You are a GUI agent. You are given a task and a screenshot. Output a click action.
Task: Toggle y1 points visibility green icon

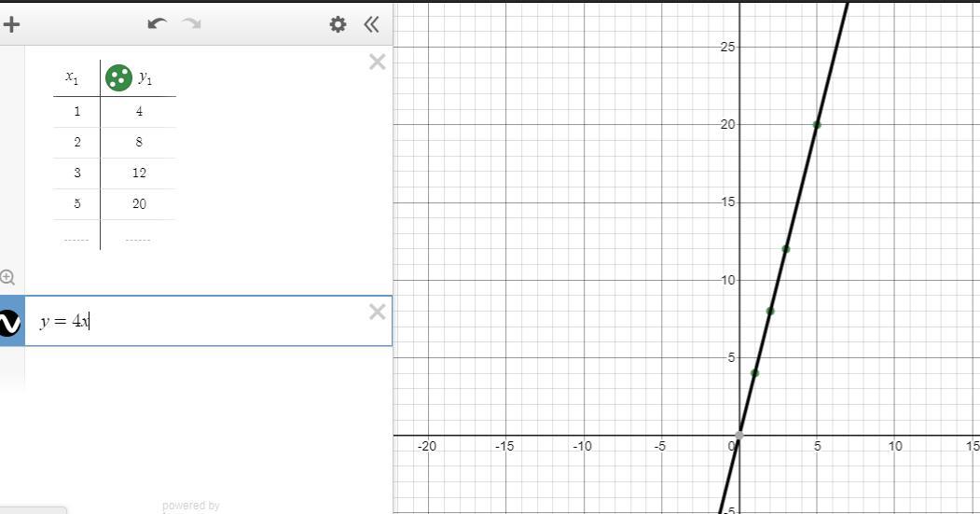click(x=118, y=77)
